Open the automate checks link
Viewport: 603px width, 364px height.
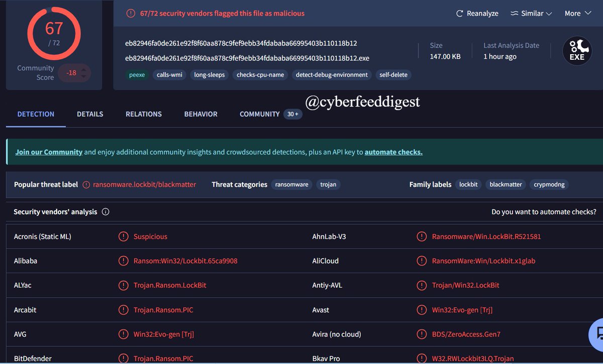coord(393,152)
